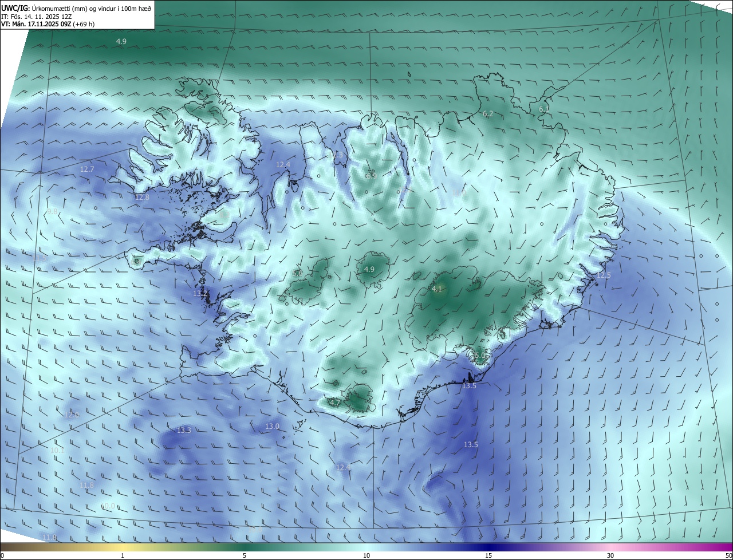Screen dimensions: 733x560
Task: Click the color scale tick label 5
Action: coord(245,555)
